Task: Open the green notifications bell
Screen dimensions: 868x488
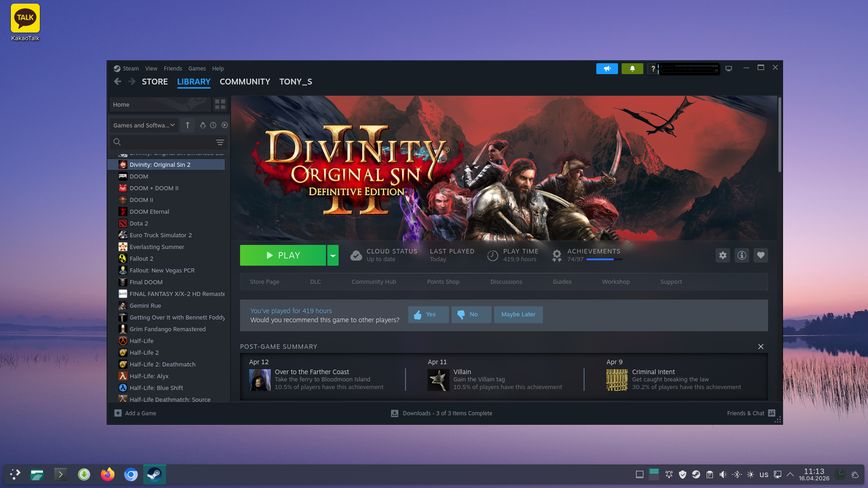Action: tap(632, 68)
